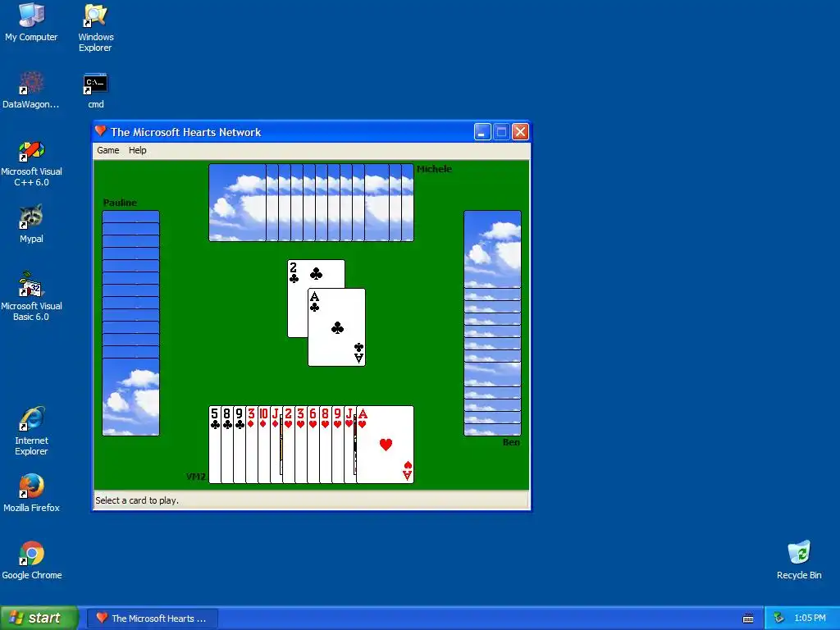Select the Jack of diamonds card
The image size is (840, 630).
pos(276,445)
